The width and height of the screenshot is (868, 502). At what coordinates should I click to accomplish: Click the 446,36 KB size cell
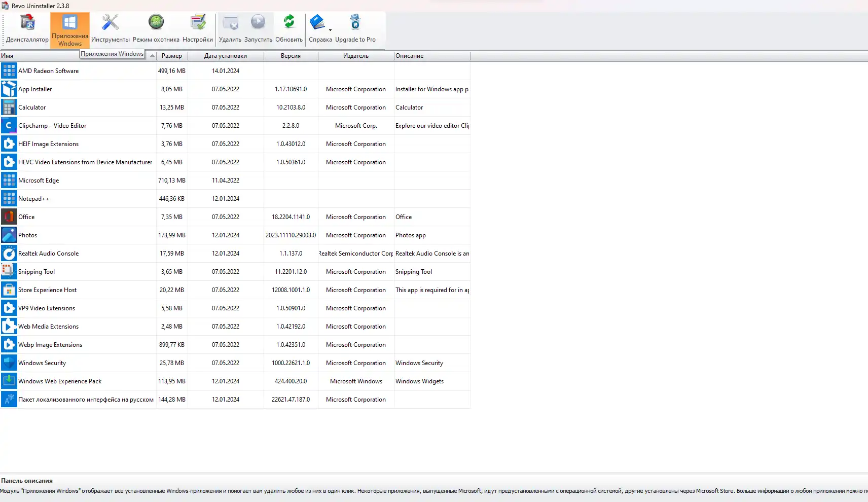(172, 199)
